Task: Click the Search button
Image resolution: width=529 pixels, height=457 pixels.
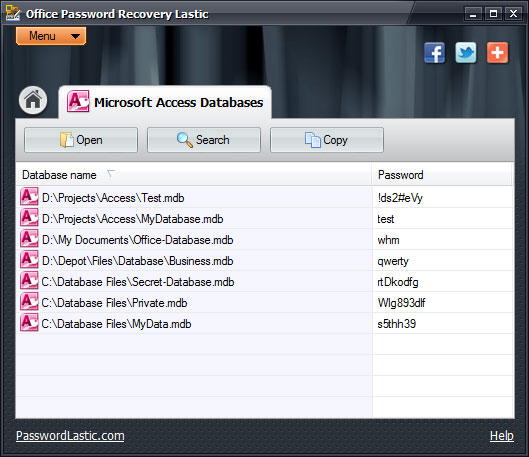Action: [204, 140]
